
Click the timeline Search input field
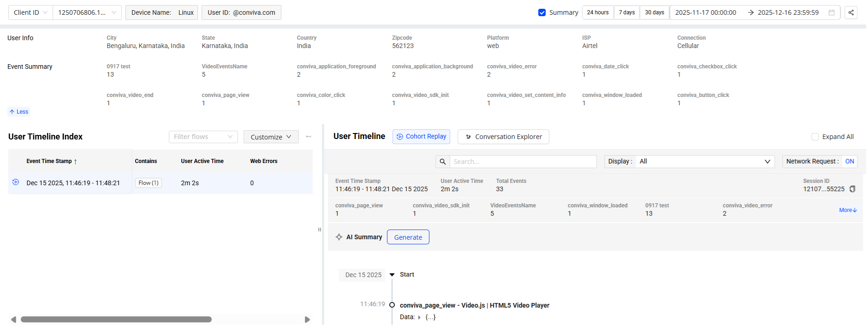523,162
